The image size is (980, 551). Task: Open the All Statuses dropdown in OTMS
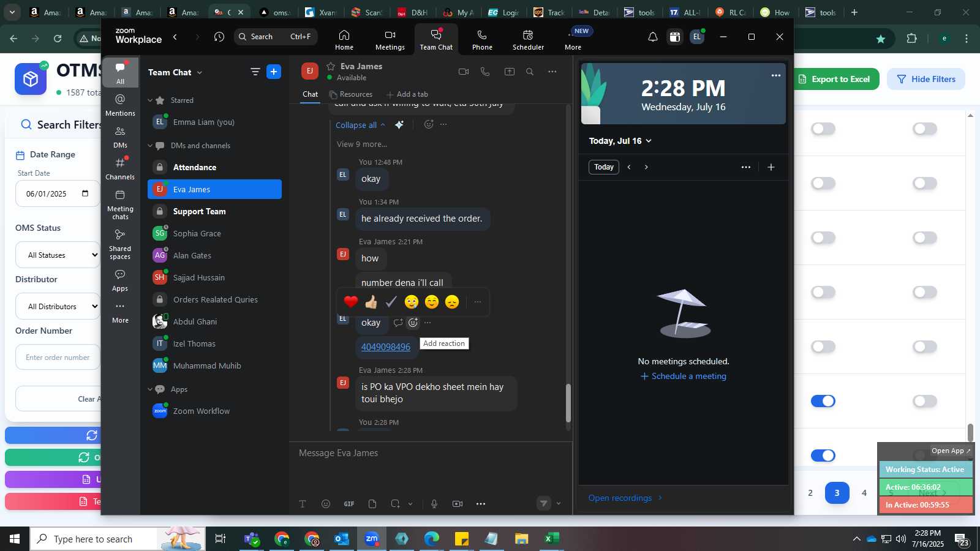click(58, 255)
